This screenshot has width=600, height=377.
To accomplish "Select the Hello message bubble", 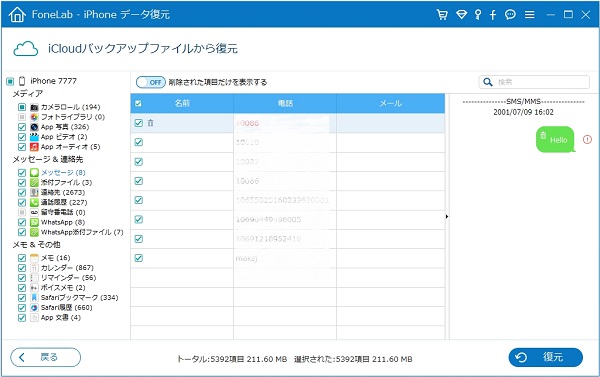I will pos(555,140).
